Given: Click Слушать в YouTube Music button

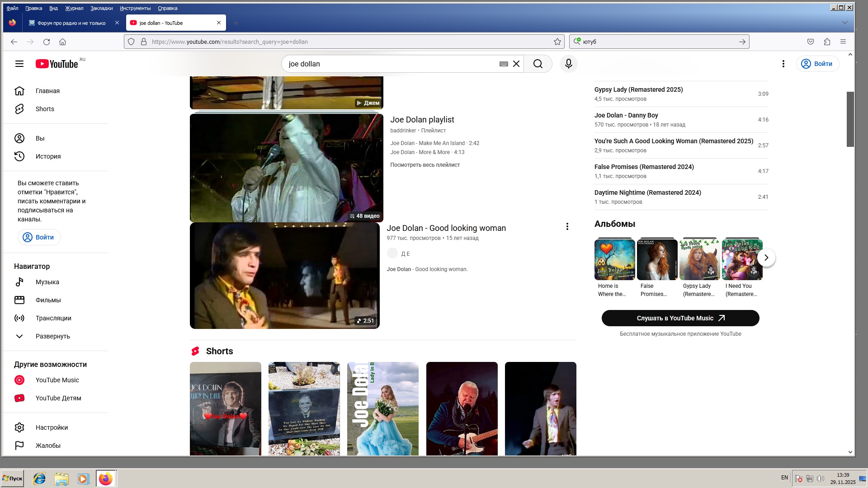Looking at the screenshot, I should pos(680,318).
